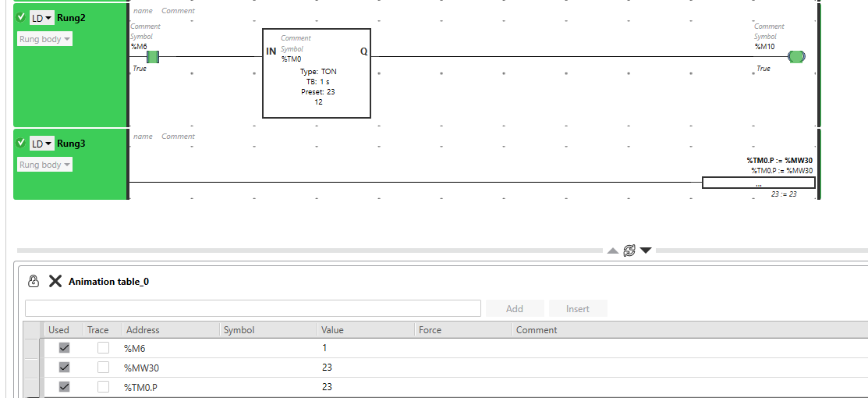The height and width of the screenshot is (398, 868).
Task: Click the %M10 address label above the coil
Action: point(764,47)
